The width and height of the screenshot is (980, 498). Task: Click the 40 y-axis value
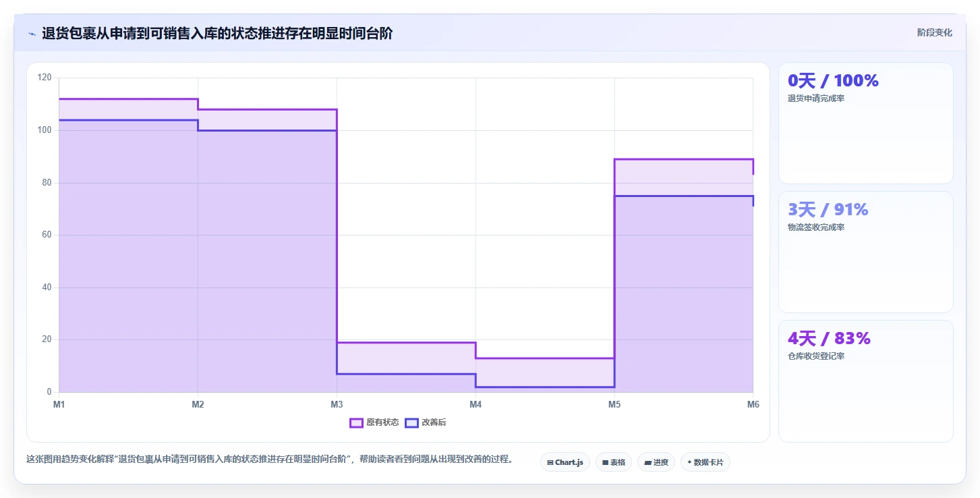tap(47, 287)
